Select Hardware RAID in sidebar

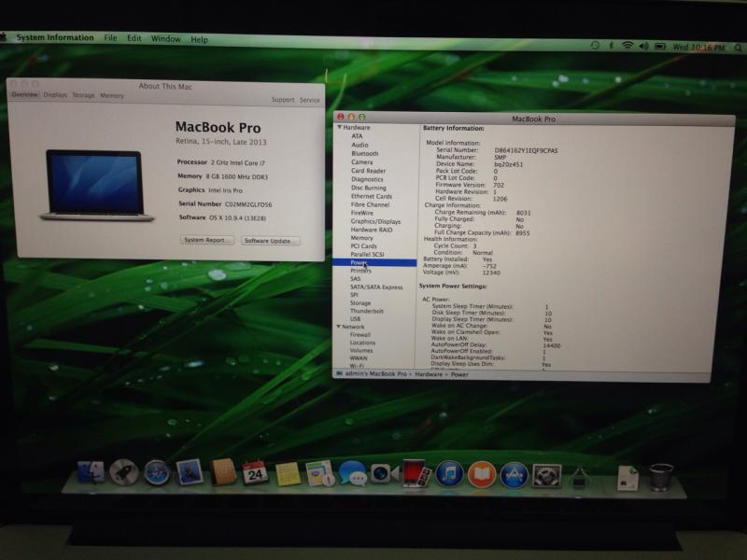click(x=372, y=230)
